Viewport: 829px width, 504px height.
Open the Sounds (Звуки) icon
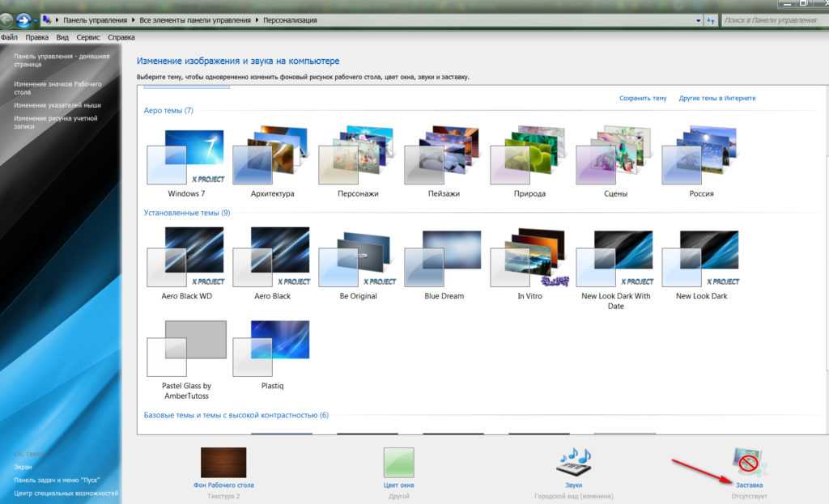[x=573, y=463]
